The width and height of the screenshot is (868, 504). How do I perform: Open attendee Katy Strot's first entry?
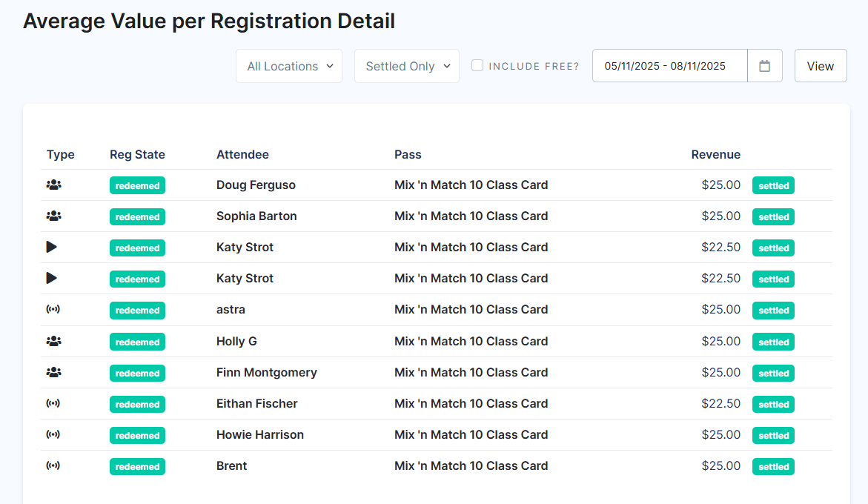pyautogui.click(x=245, y=248)
